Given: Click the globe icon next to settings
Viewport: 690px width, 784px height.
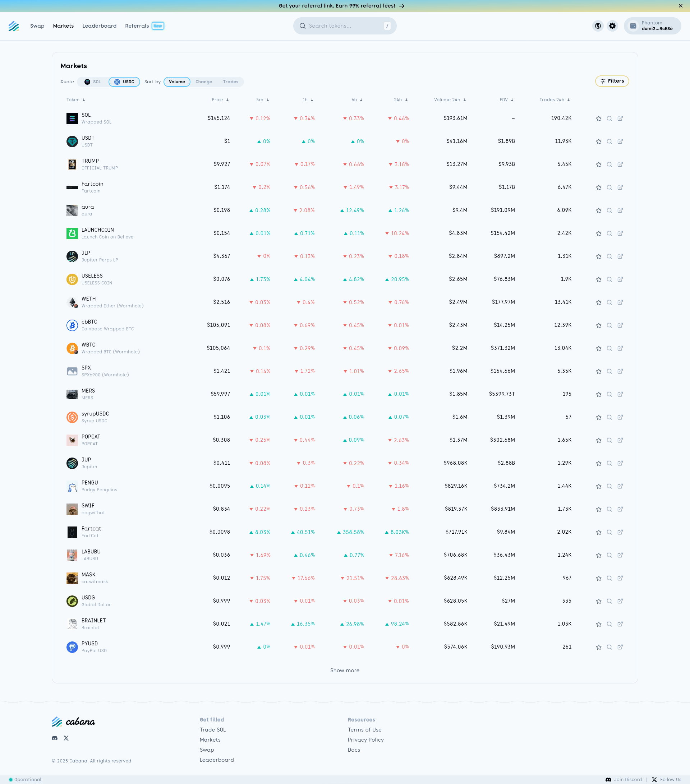Looking at the screenshot, I should pyautogui.click(x=598, y=26).
